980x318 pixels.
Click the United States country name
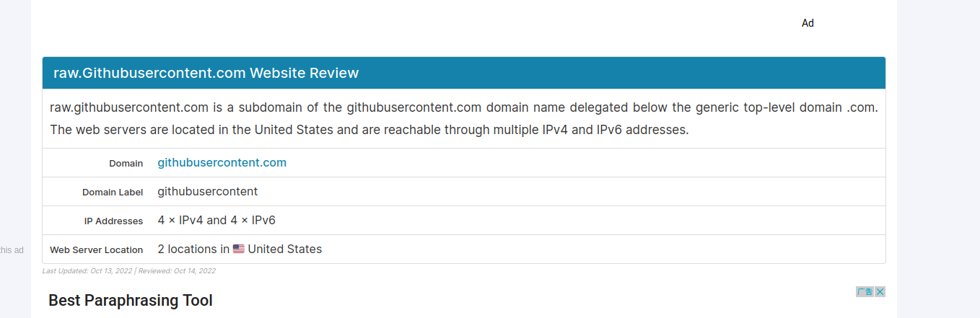[x=284, y=249]
